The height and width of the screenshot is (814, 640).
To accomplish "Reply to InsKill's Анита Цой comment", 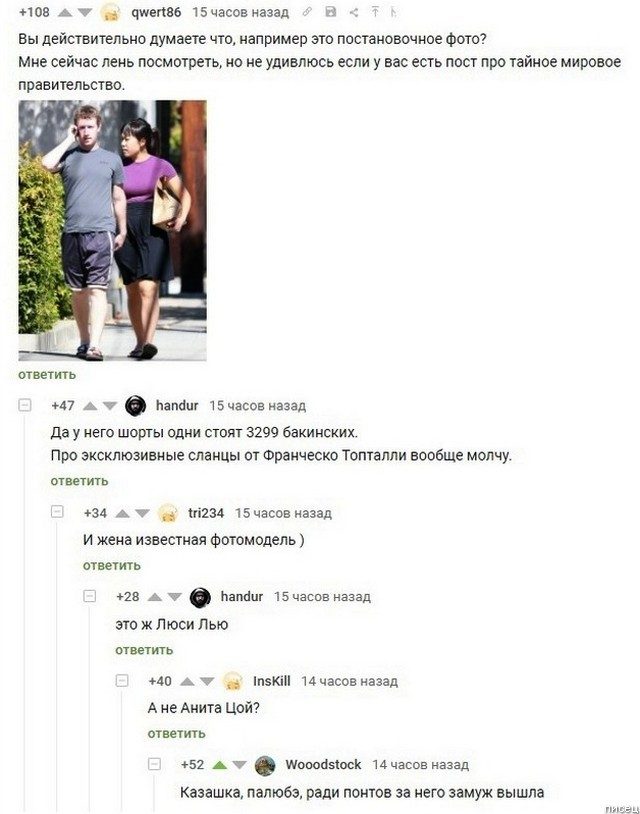I will 176,734.
